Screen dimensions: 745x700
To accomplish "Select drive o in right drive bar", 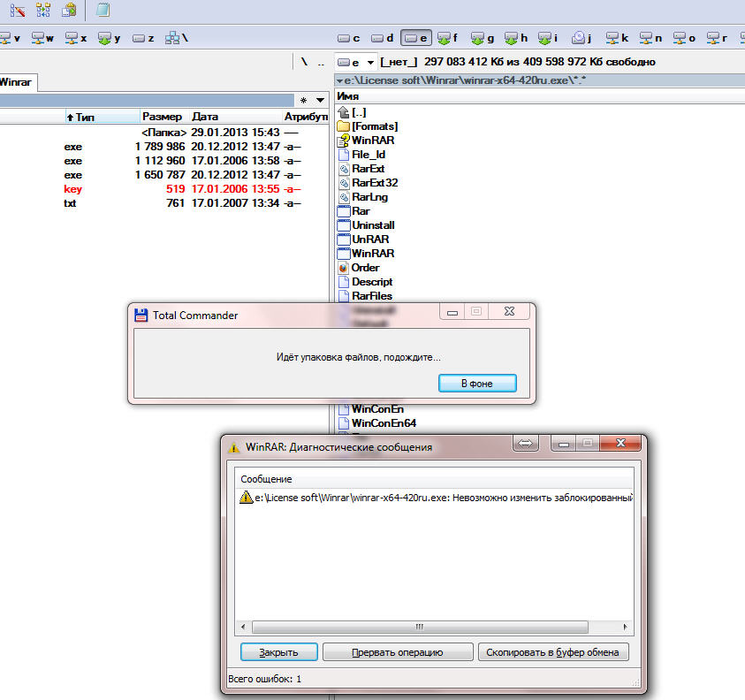I will [x=684, y=38].
